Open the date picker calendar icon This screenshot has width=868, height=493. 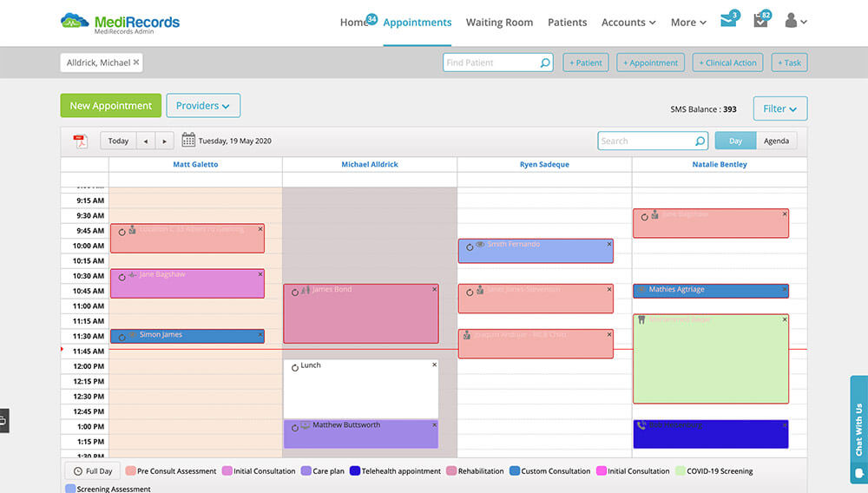tap(188, 140)
